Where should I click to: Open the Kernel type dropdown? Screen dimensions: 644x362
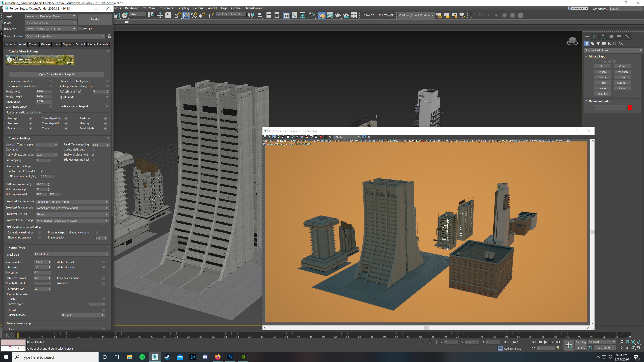pyautogui.click(x=71, y=254)
